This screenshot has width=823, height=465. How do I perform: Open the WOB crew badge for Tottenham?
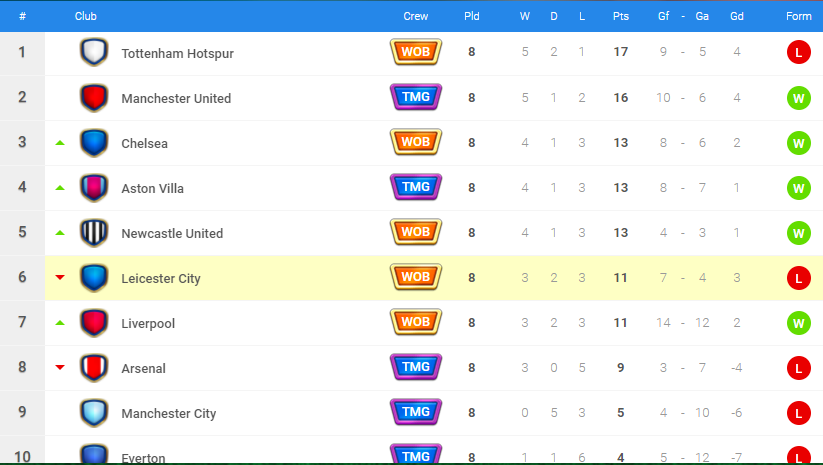tap(416, 52)
